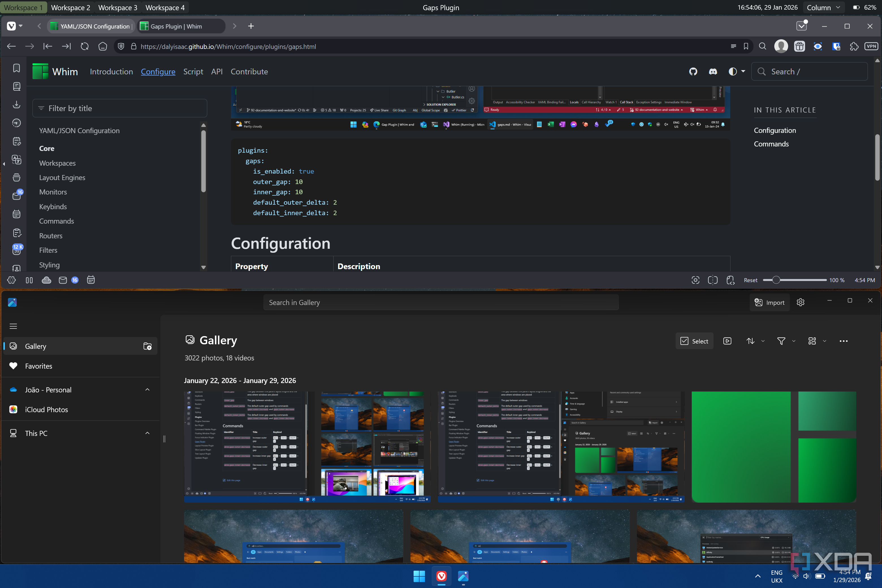
Task: Click the Search in Gallery field
Action: click(441, 302)
